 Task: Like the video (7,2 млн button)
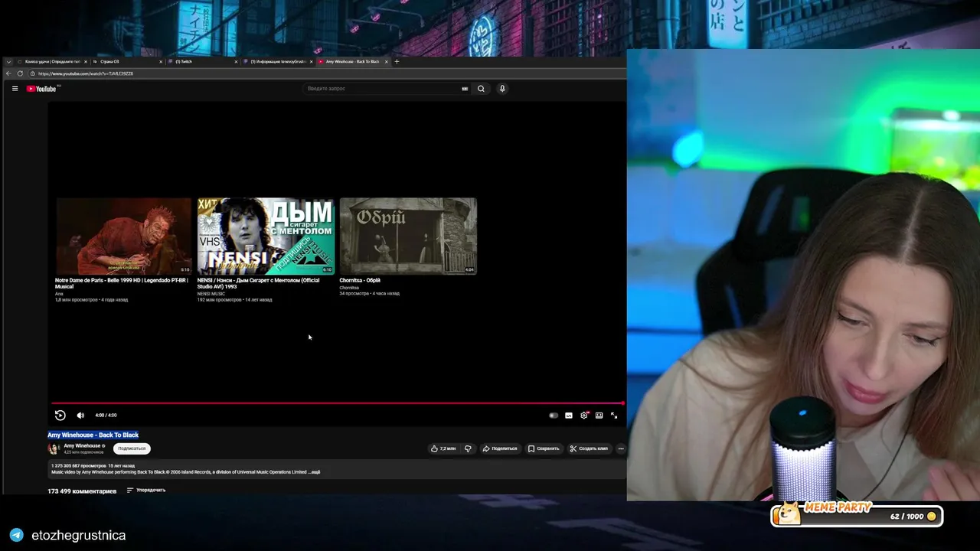click(x=443, y=448)
